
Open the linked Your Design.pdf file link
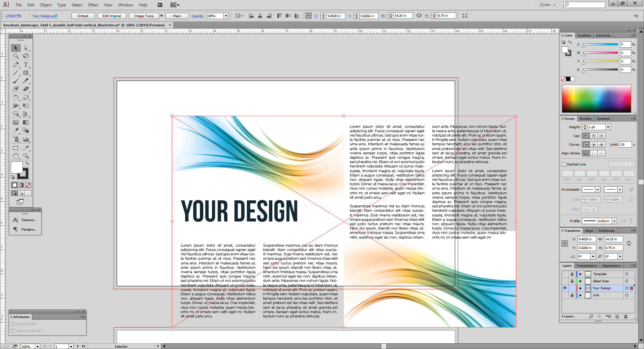(x=45, y=16)
